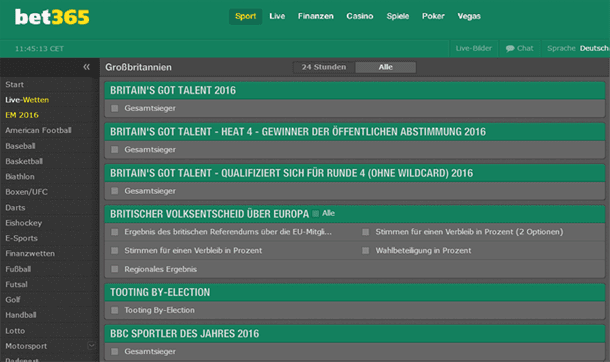Screen dimensions: 610x362
Task: Open the Poker tab
Action: 433,16
